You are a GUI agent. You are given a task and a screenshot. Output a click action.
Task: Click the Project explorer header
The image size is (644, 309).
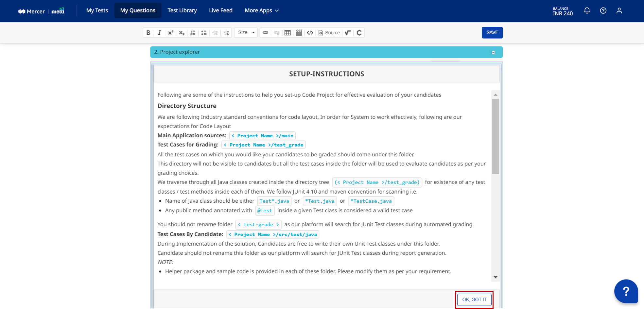click(x=326, y=52)
